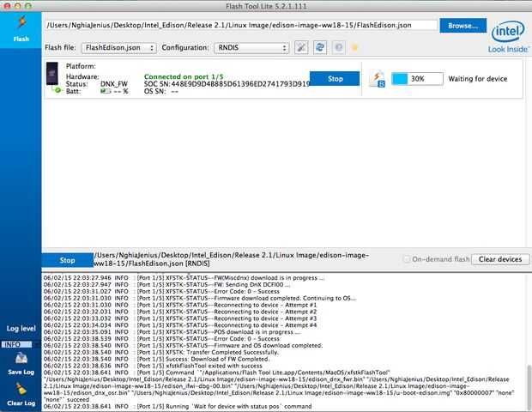This screenshot has width=532, height=412.
Task: Click the Log level label in the sidebar
Action: tap(21, 329)
